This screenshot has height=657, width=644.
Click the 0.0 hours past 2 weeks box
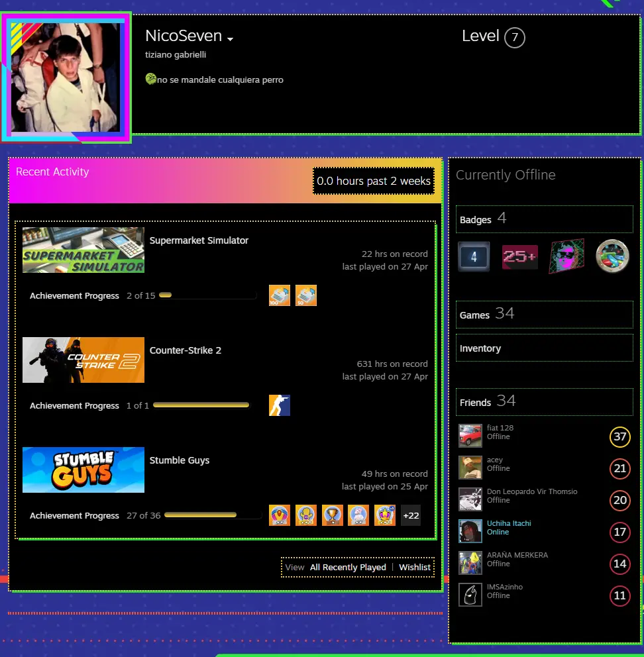[374, 181]
